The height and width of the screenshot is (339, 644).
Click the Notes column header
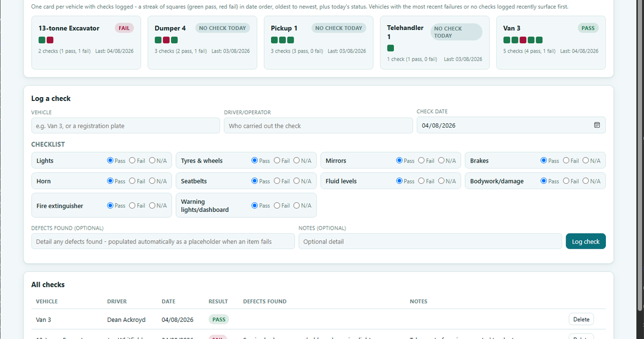[419, 301]
